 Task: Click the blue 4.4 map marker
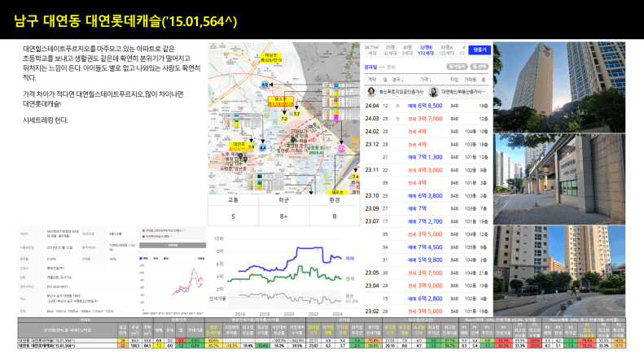pyautogui.click(x=262, y=147)
